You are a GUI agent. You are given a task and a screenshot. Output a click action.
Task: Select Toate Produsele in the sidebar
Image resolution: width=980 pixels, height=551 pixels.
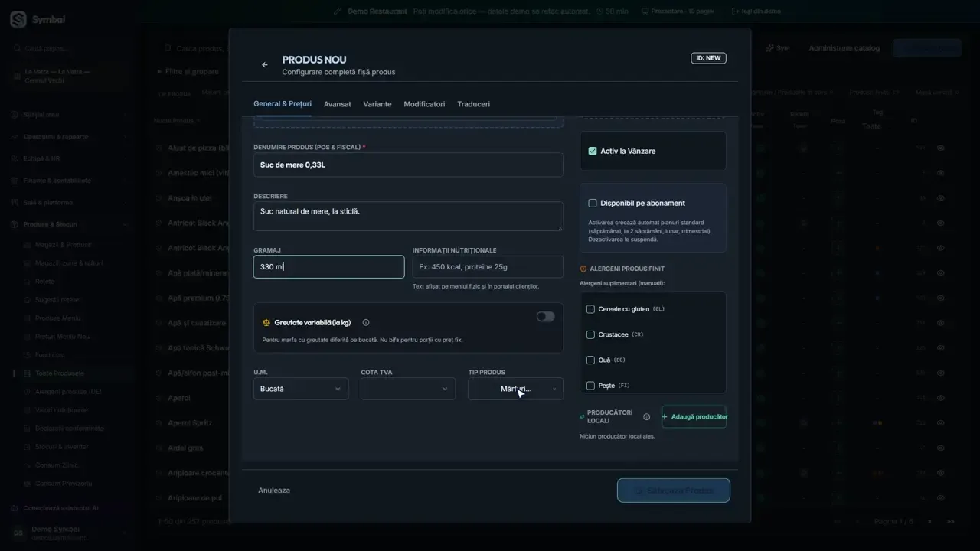(60, 373)
